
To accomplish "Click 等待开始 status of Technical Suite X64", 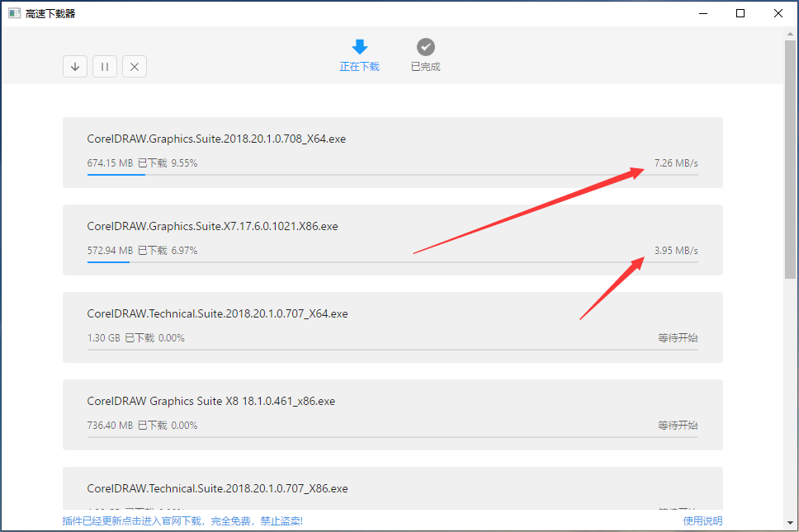I will [x=678, y=338].
